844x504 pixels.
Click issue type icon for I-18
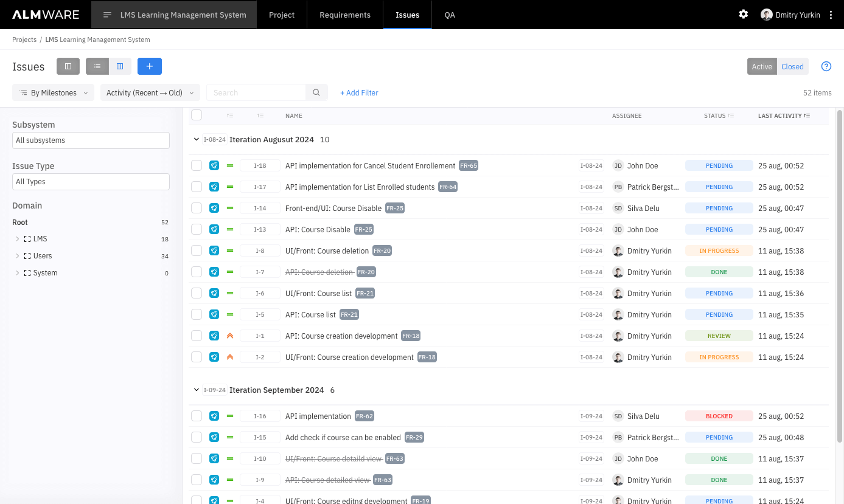coord(214,165)
